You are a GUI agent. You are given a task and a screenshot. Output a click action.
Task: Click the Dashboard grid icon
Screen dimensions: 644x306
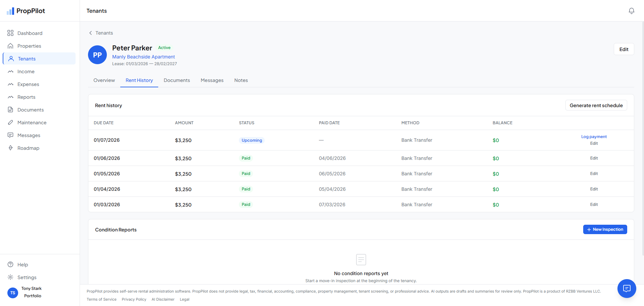coord(10,33)
